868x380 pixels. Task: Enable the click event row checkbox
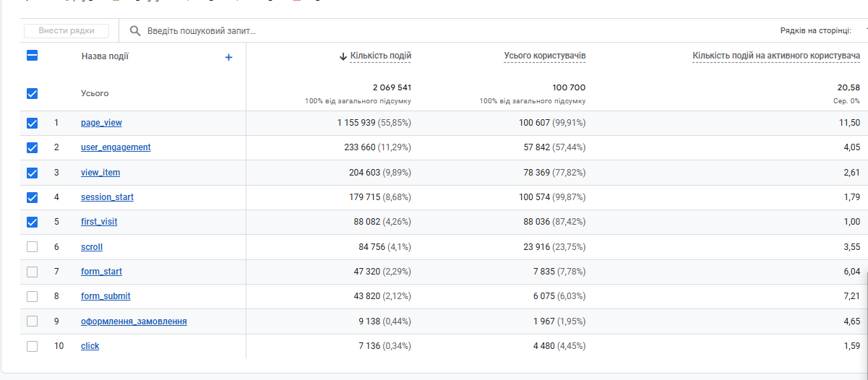point(32,346)
